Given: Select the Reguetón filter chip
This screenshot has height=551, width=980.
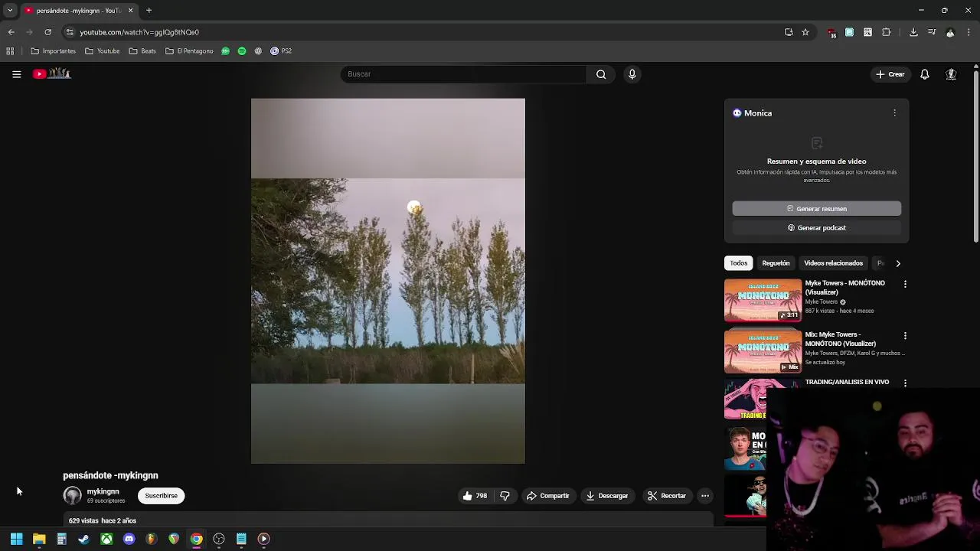Looking at the screenshot, I should click(776, 263).
